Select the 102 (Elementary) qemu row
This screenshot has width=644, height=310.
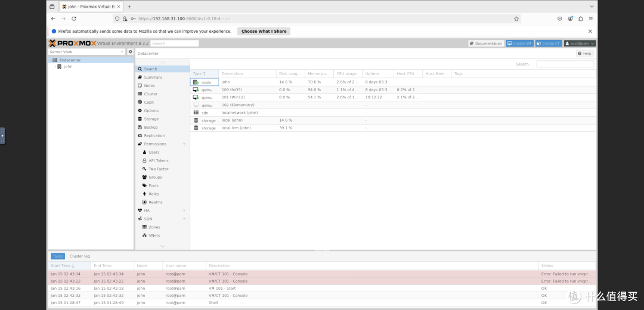(393, 105)
